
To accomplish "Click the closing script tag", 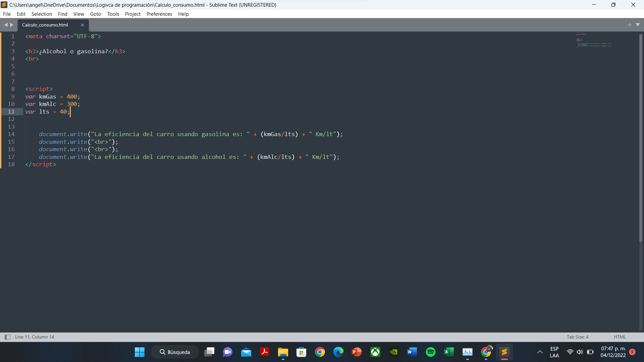I will tap(41, 164).
